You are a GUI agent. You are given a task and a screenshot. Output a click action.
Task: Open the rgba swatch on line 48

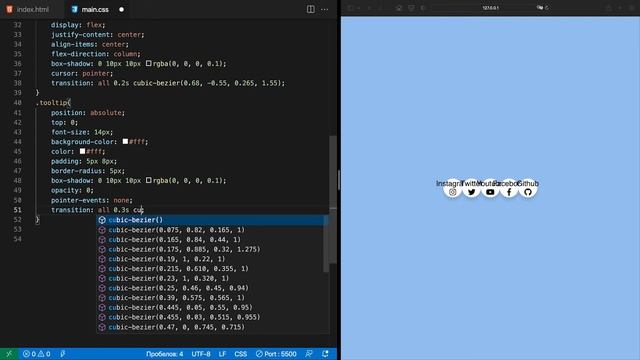(149, 180)
